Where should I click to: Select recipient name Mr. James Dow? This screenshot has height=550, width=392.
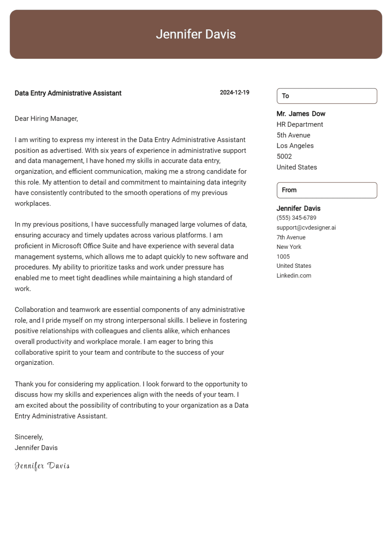click(301, 114)
